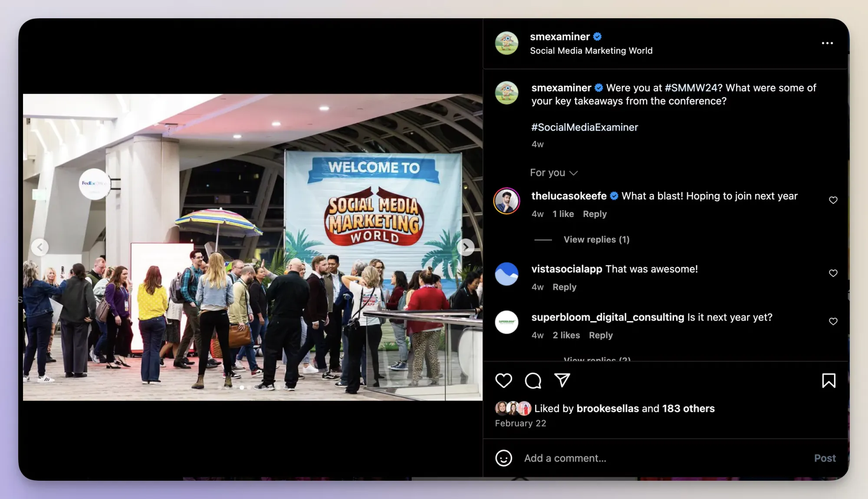The width and height of the screenshot is (868, 499).
Task: Click the #SocialMediaExaminer hashtag link
Action: tap(585, 127)
